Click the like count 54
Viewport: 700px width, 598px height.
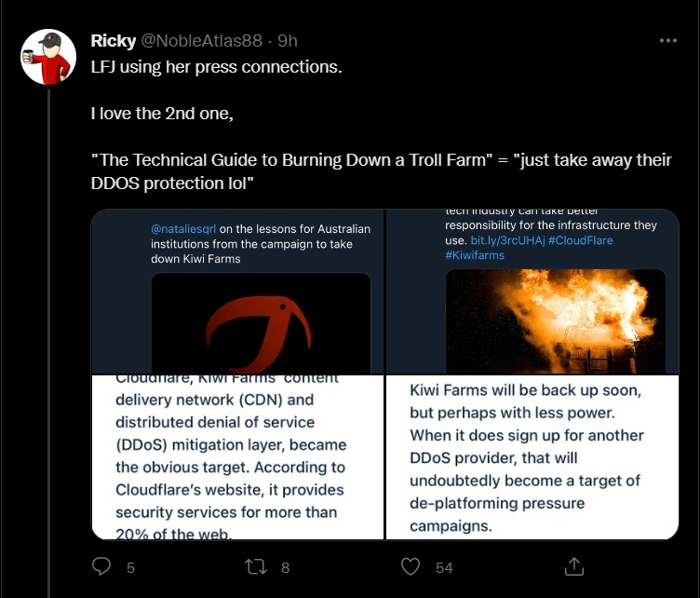click(x=443, y=566)
